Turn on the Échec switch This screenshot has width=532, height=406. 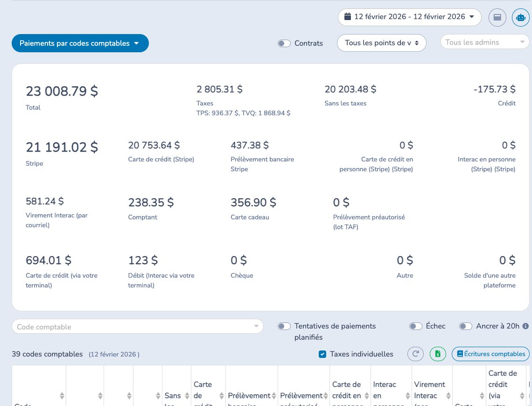coord(416,326)
